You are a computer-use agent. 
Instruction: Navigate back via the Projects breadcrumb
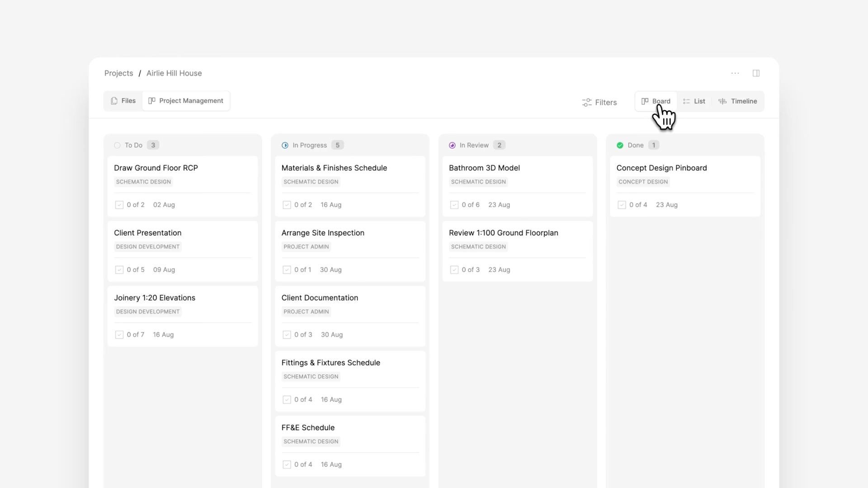(x=118, y=73)
